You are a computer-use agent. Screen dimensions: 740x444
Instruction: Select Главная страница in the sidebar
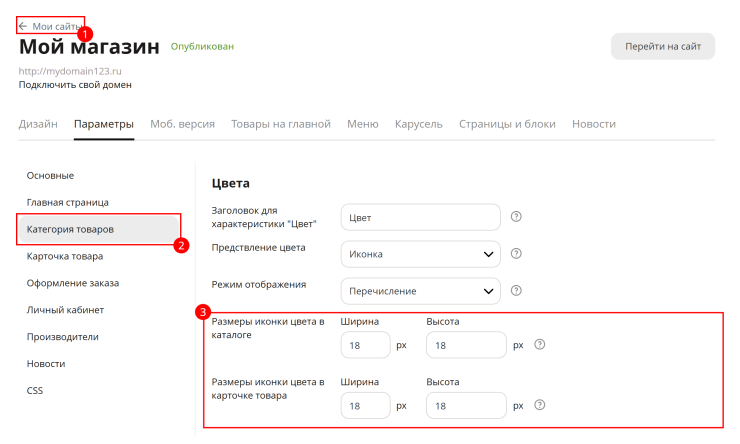[x=67, y=202]
